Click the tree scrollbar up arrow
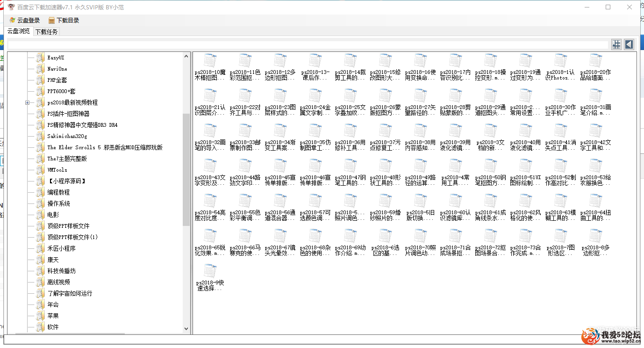 point(186,56)
